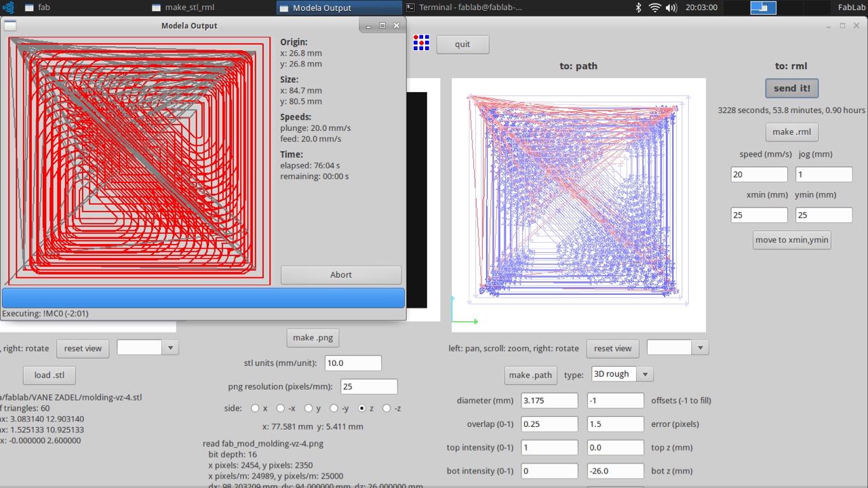868x488 pixels.
Task: Open the view dropdown under the path preview
Action: coord(678,348)
